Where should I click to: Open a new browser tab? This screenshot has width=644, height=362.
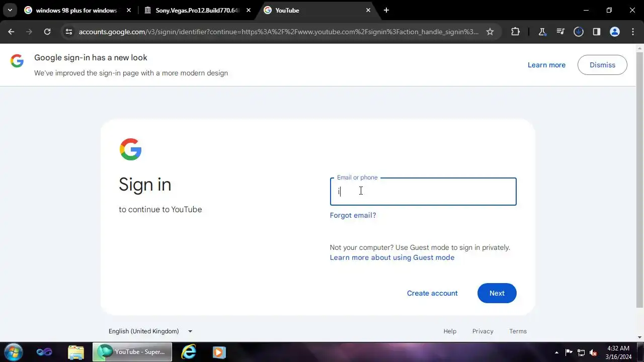(x=386, y=10)
